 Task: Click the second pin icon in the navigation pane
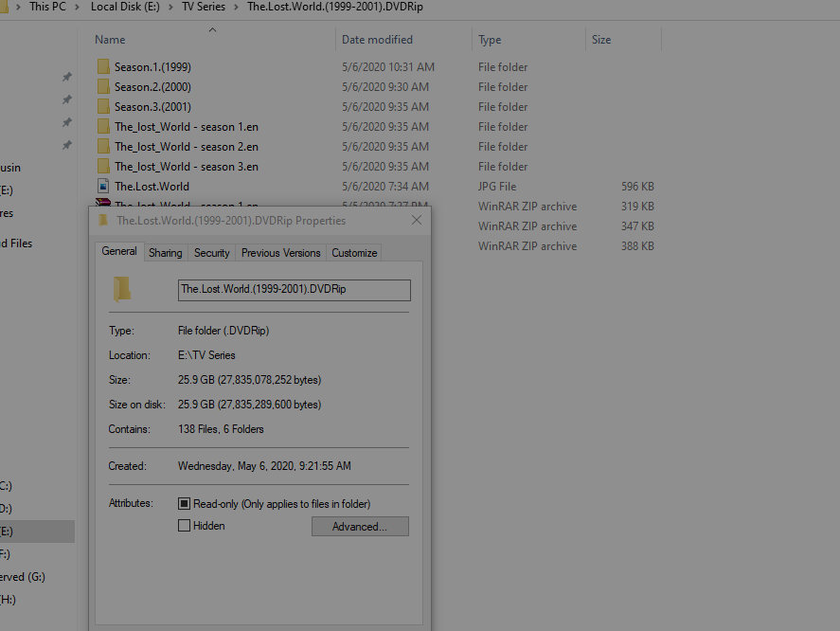click(x=67, y=99)
